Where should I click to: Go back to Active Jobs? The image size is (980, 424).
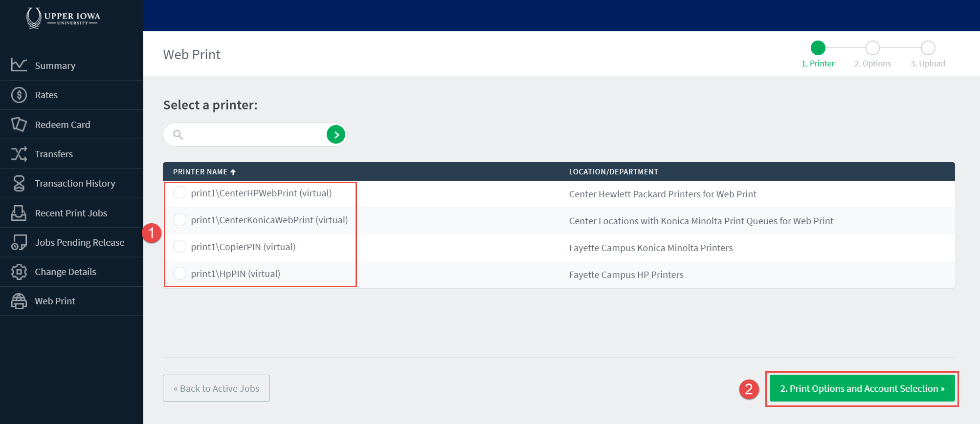coord(216,388)
